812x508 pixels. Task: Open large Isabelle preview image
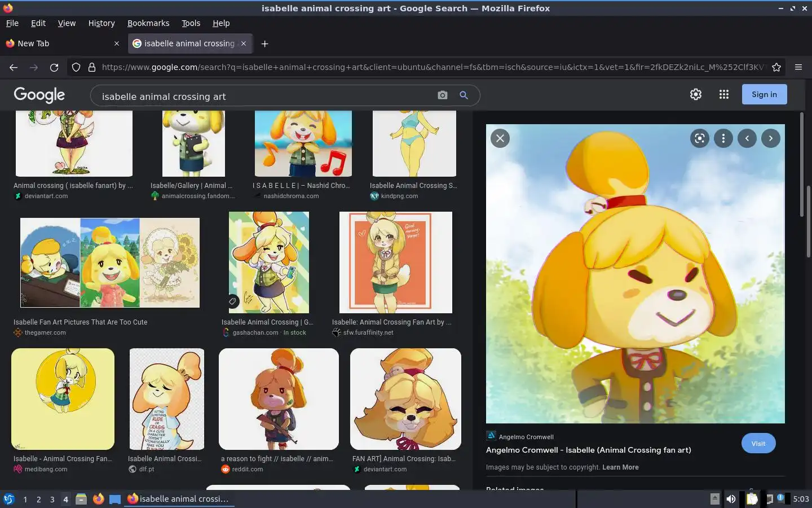pyautogui.click(x=636, y=274)
